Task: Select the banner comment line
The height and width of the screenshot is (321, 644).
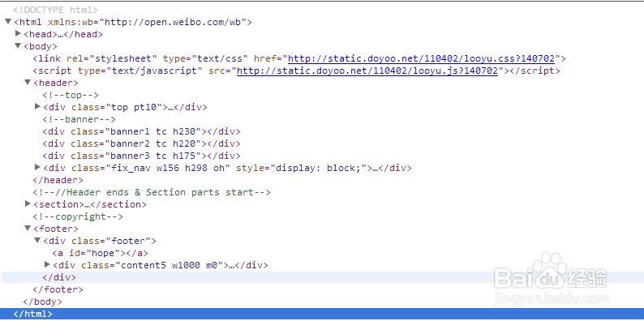Action: 79,119
